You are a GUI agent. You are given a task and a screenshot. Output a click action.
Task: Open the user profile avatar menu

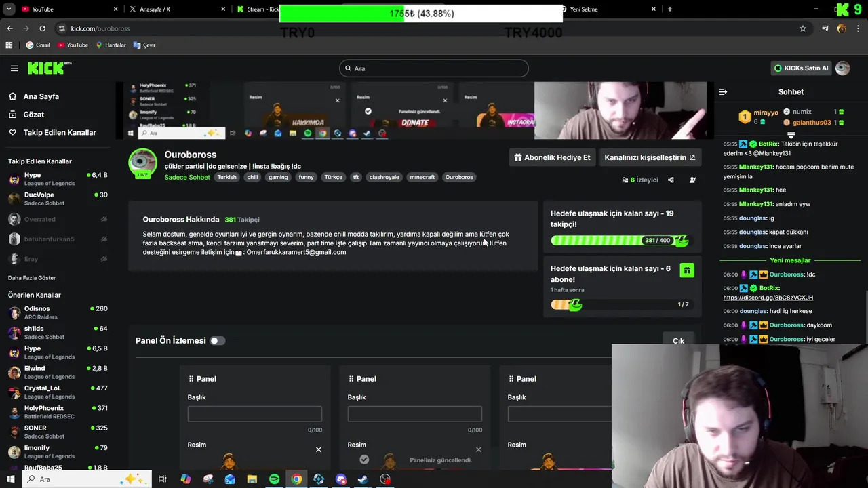[842, 68]
